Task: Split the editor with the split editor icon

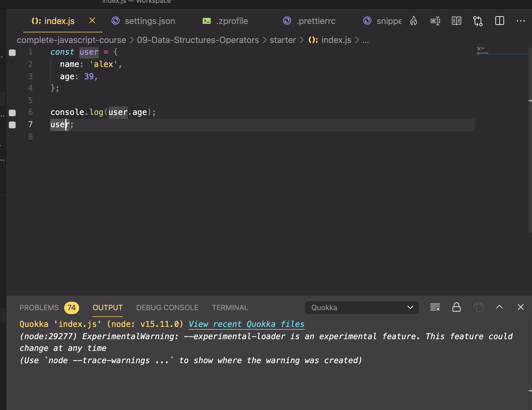Action: click(x=500, y=21)
